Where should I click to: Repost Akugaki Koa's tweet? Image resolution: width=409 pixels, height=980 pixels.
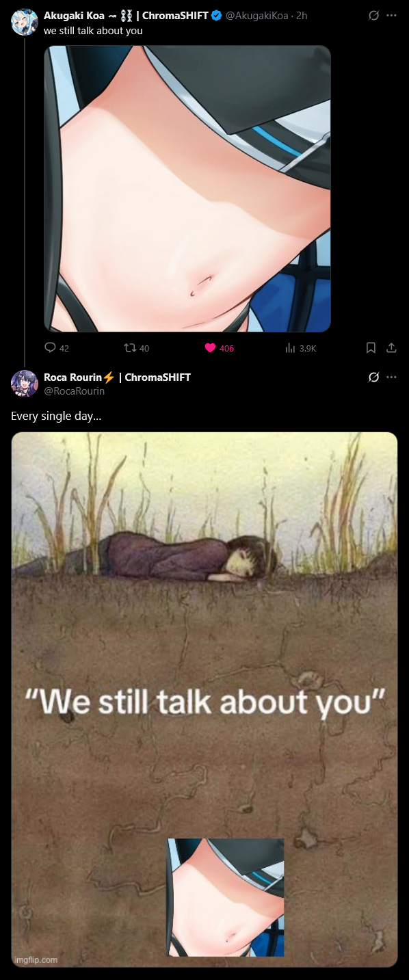[x=137, y=348]
